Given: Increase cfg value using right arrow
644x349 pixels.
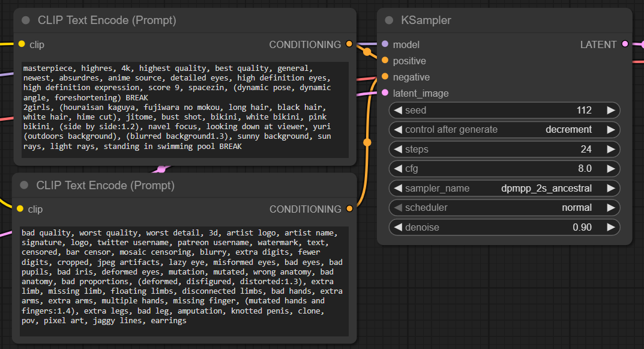Looking at the screenshot, I should 610,169.
